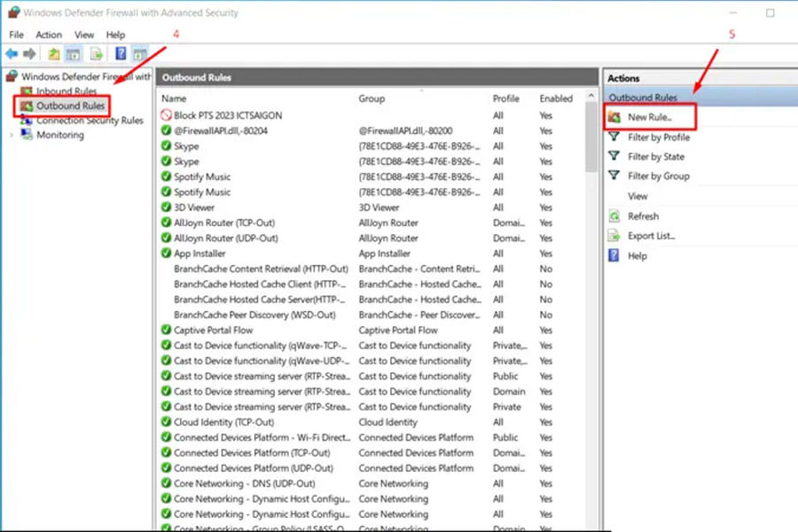
Task: Click the New Rule icon in Actions
Action: pyautogui.click(x=614, y=117)
